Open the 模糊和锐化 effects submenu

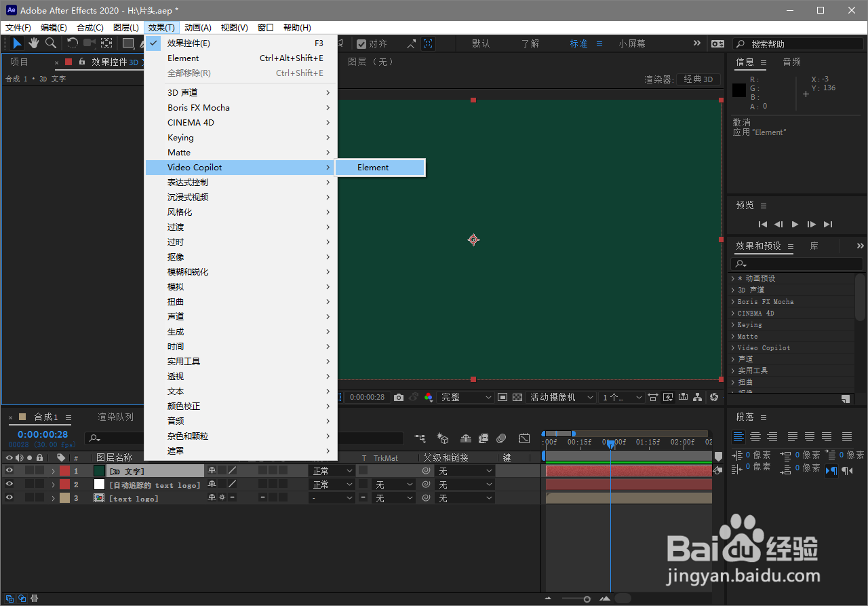[x=241, y=272]
